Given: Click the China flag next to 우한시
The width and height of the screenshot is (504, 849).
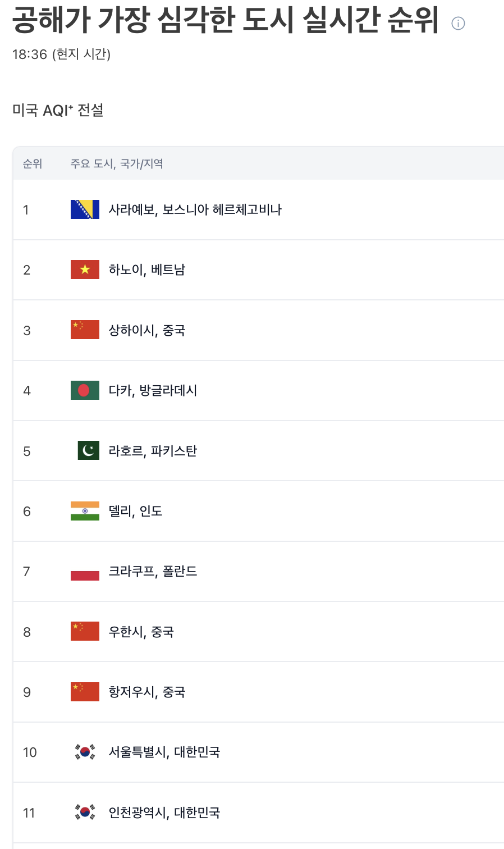Looking at the screenshot, I should pos(85,632).
